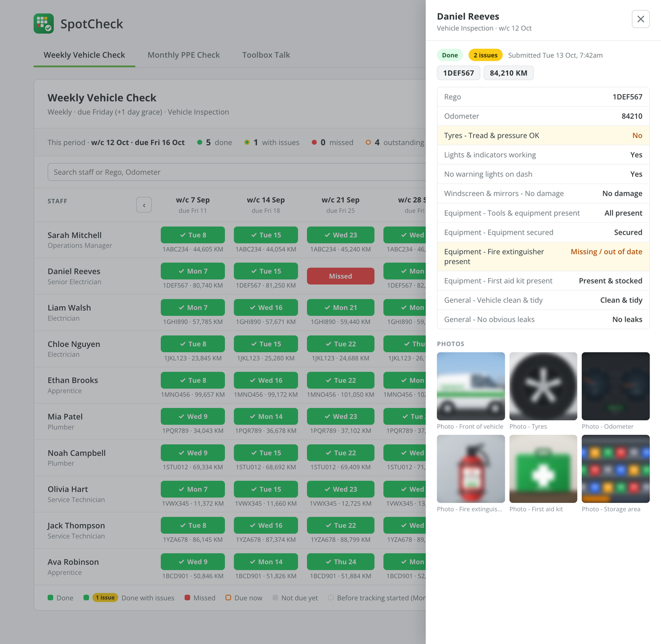661x644 pixels.
Task: View the Tyres photo thumbnail
Action: tap(543, 386)
